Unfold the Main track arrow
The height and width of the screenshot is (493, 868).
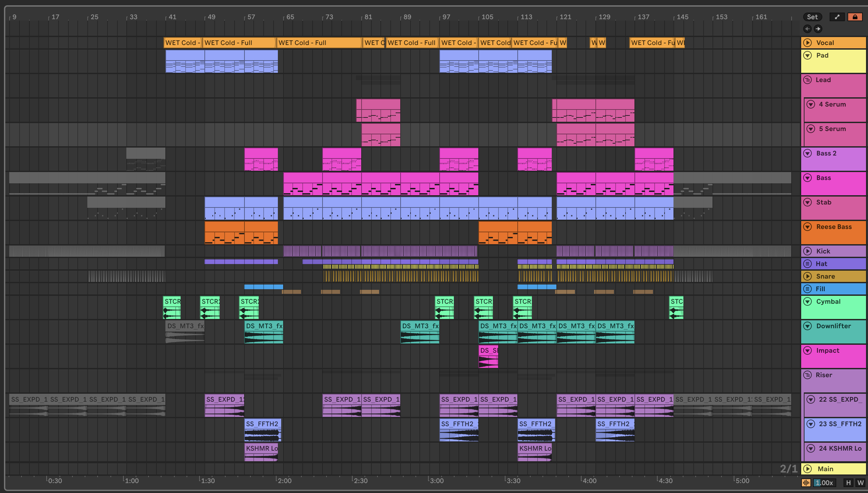pyautogui.click(x=808, y=469)
